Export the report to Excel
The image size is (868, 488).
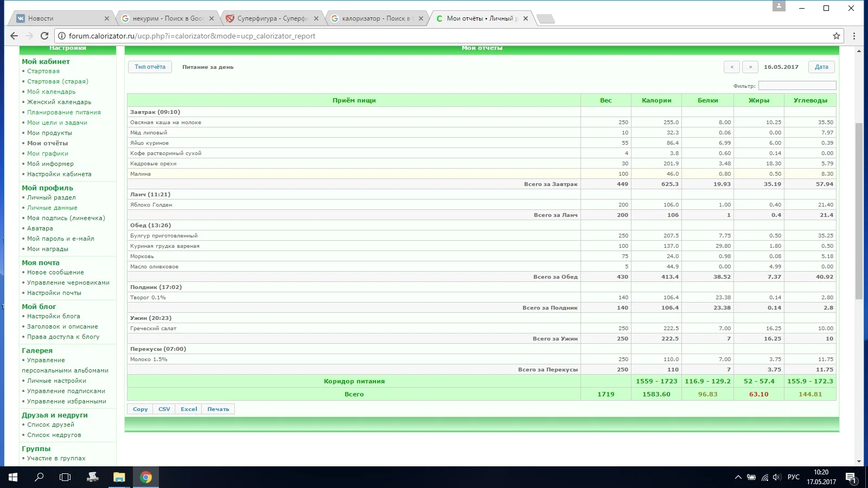(x=189, y=409)
